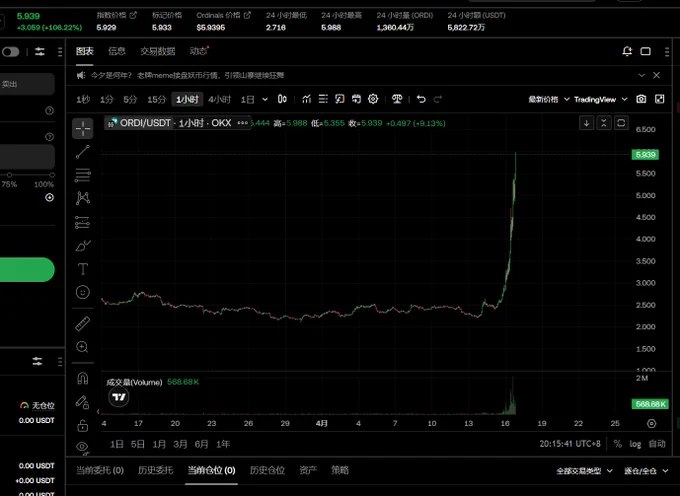Open the ORDI/USDT legend more options

(243, 123)
